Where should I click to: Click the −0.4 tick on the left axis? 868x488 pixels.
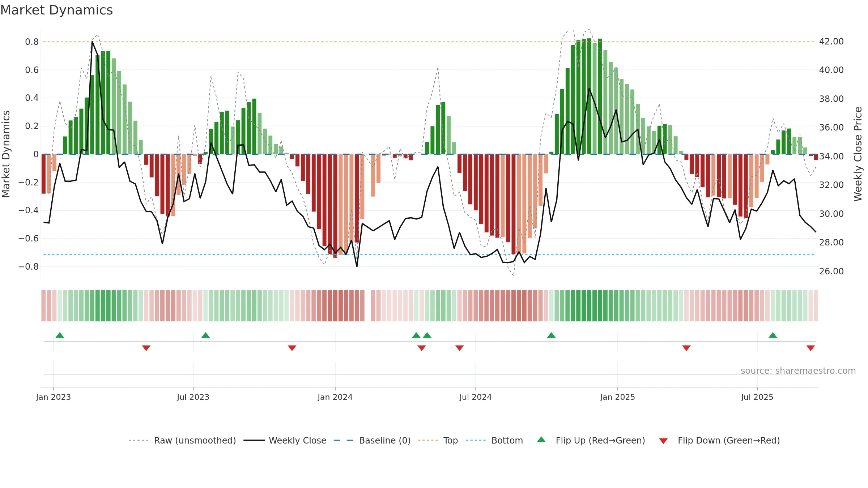[29, 210]
